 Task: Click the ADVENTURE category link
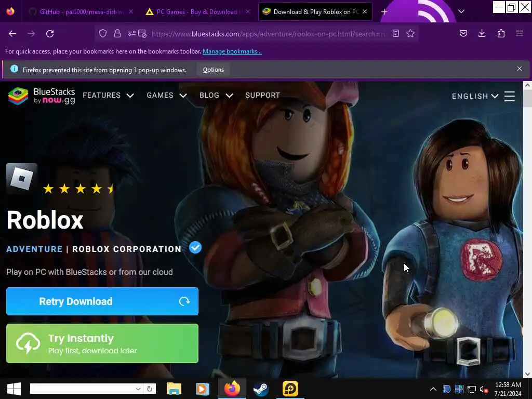[x=35, y=249]
